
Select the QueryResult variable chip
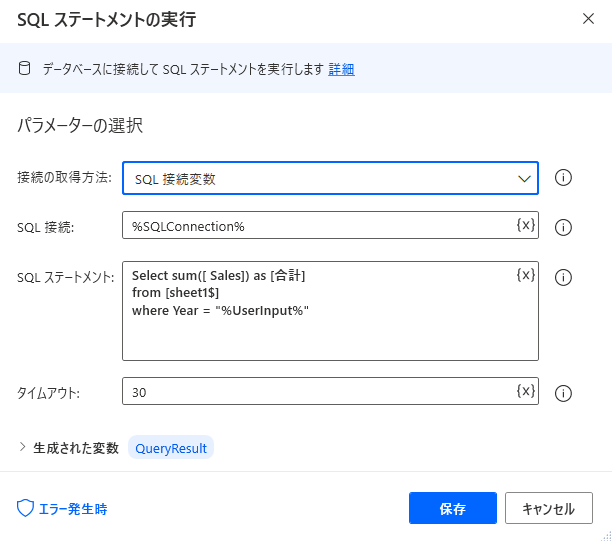pos(171,448)
